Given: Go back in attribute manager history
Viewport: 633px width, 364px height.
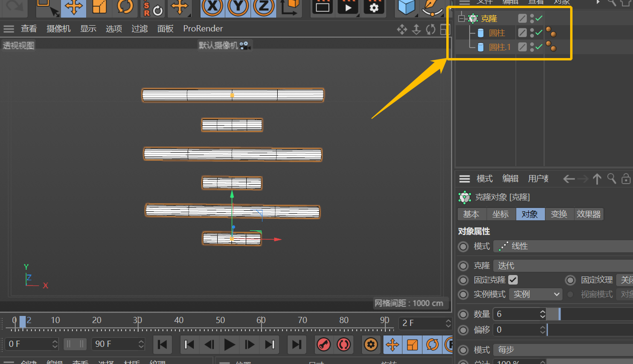Looking at the screenshot, I should click(x=569, y=179).
